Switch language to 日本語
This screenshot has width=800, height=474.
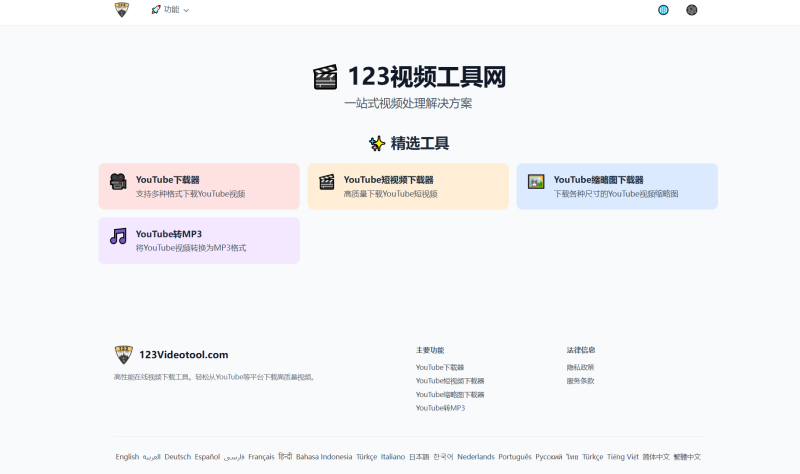pyautogui.click(x=419, y=457)
